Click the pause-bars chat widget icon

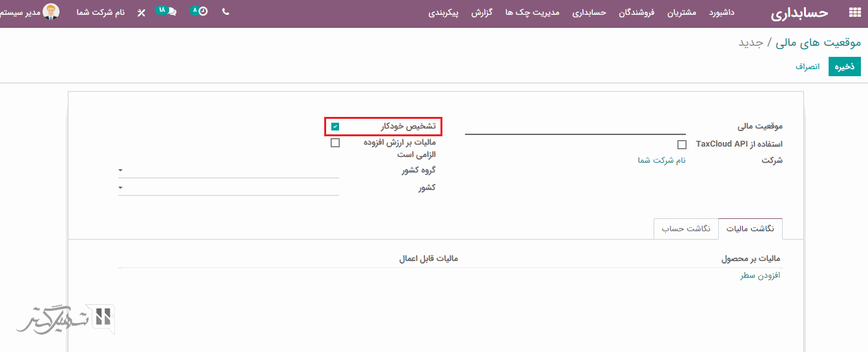click(x=103, y=316)
